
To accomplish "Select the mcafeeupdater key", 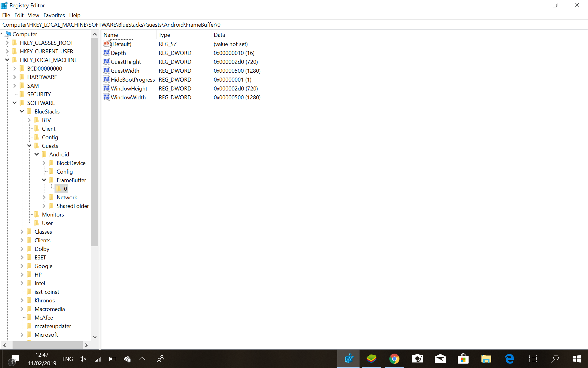I will [x=53, y=326].
